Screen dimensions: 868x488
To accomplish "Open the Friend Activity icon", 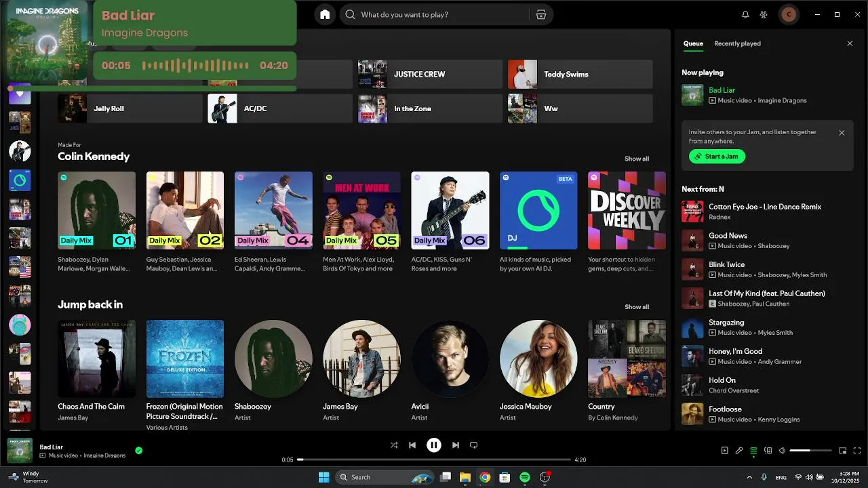I will (764, 14).
